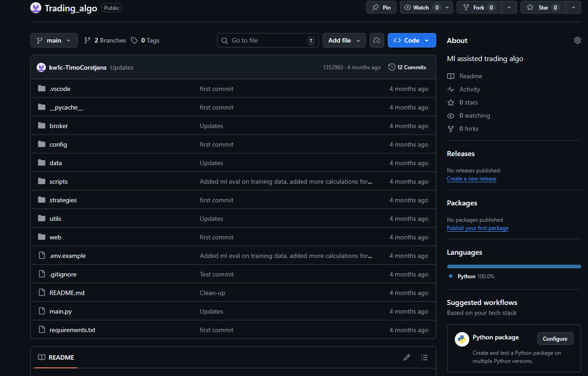Viewport: 588px width, 376px height.
Task: Click the cloud icon beside Add file
Action: (x=376, y=40)
